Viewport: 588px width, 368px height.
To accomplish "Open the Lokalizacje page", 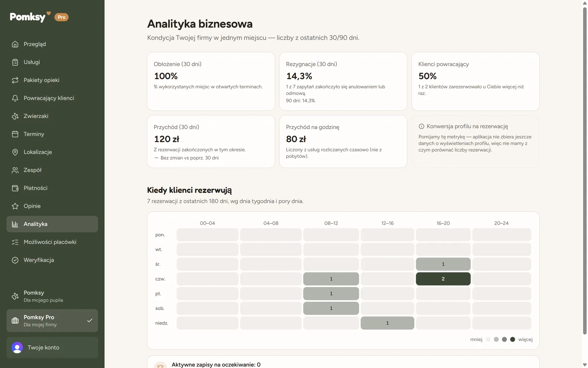I will [x=52, y=152].
